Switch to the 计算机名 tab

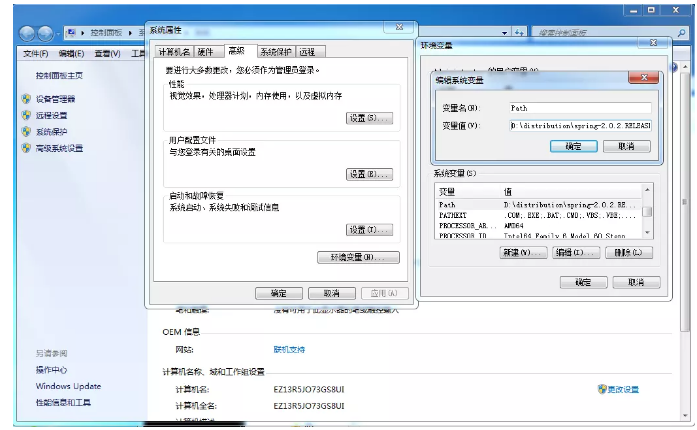173,52
